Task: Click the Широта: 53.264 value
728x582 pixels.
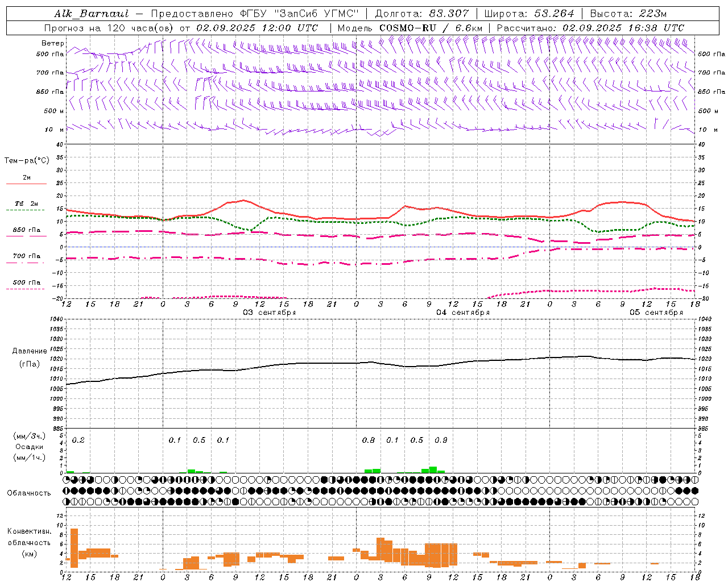Action: coord(529,14)
